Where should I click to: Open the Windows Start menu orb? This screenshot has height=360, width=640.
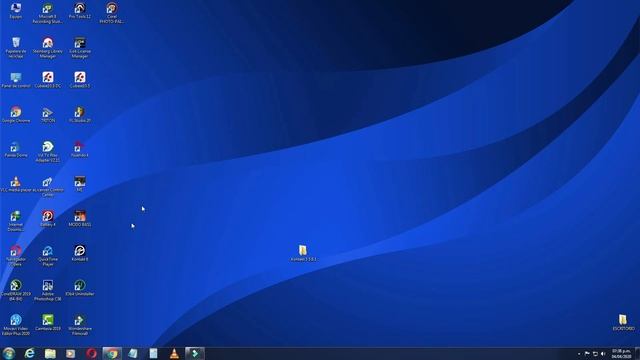(9, 353)
